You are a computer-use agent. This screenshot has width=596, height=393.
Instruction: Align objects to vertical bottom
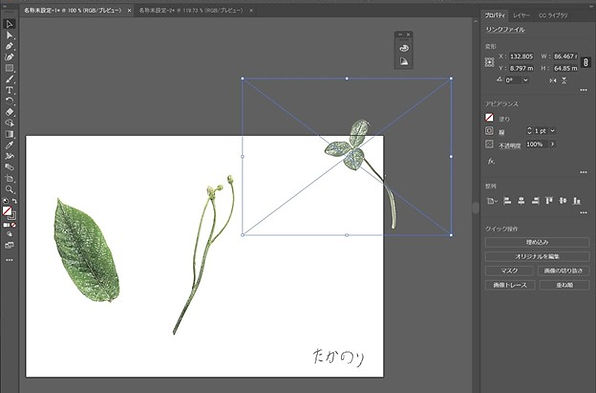(577, 201)
